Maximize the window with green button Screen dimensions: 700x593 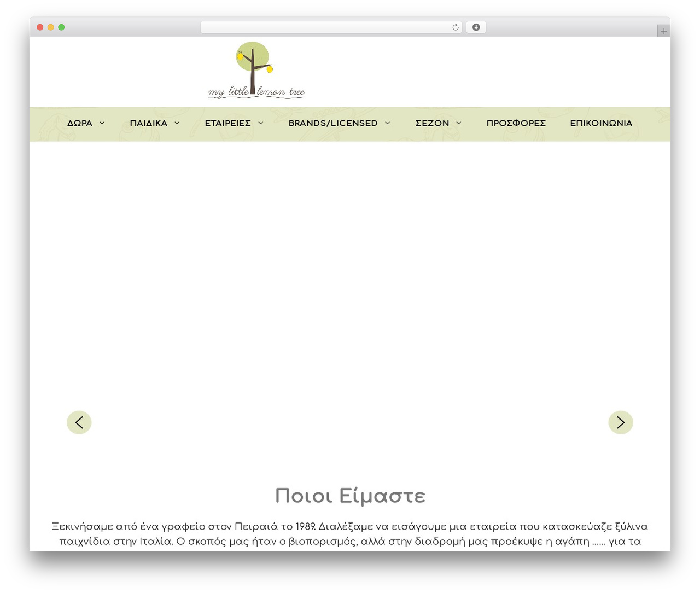61,27
